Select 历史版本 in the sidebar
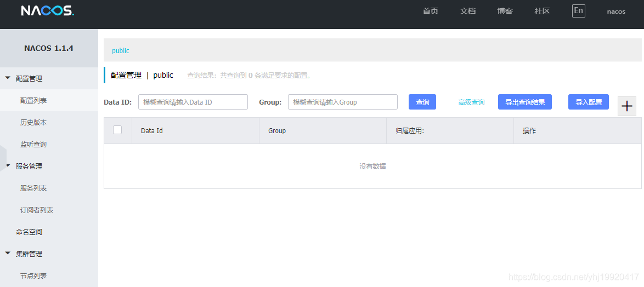 (x=49, y=122)
